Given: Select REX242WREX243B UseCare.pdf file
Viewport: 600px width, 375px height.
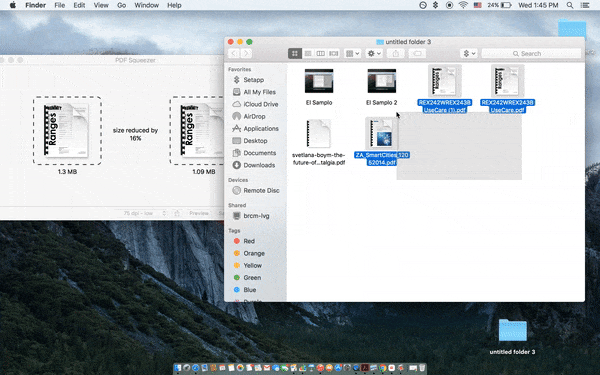Looking at the screenshot, I should 507,81.
